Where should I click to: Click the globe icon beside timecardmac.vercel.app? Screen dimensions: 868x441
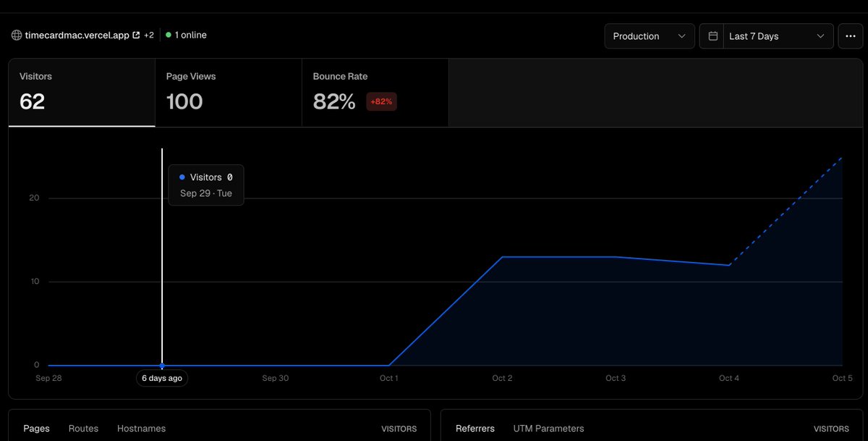click(x=16, y=35)
